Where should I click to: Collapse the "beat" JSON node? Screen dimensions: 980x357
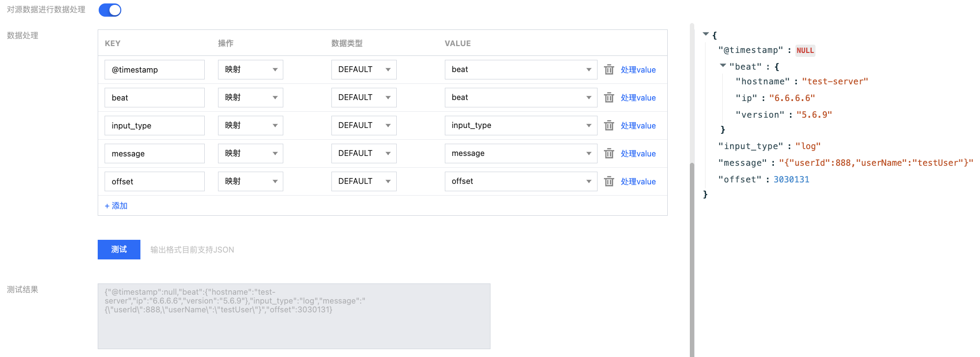723,65
